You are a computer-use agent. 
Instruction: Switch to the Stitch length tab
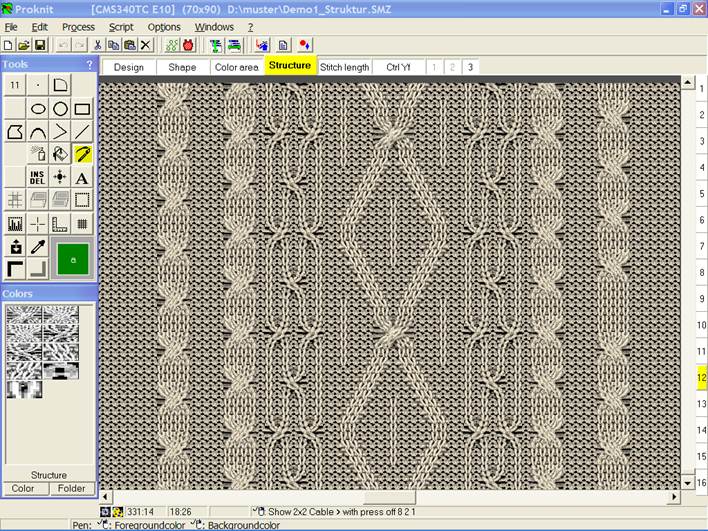pyautogui.click(x=345, y=67)
